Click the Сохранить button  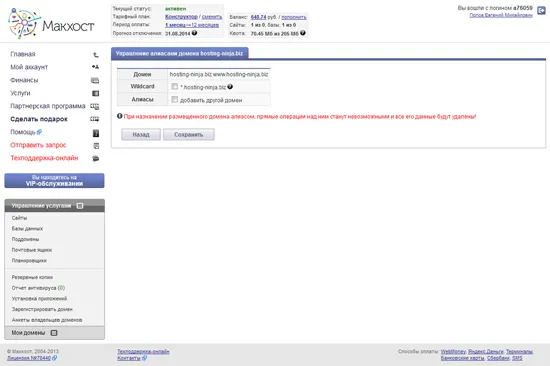pyautogui.click(x=189, y=134)
